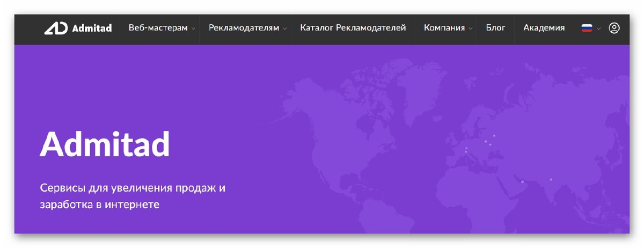Viewport: 644px width, 248px height.
Task: Expand the chevron next to Рекламодателям
Action: [x=285, y=28]
